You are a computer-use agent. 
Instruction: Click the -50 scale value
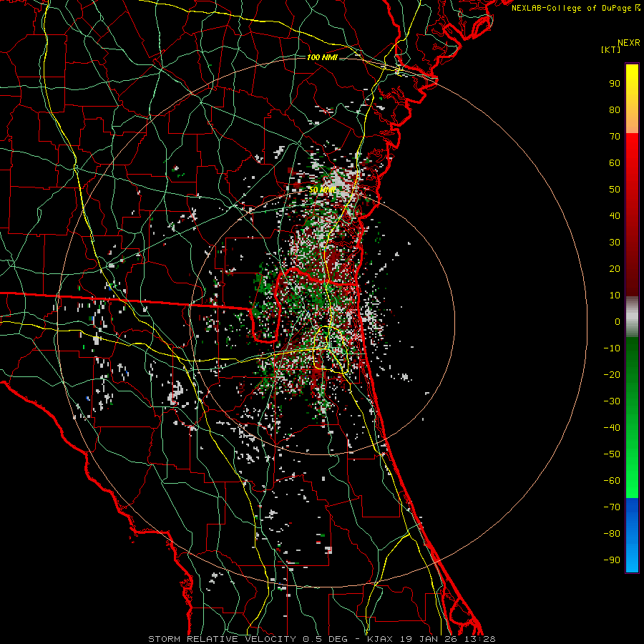click(x=612, y=454)
